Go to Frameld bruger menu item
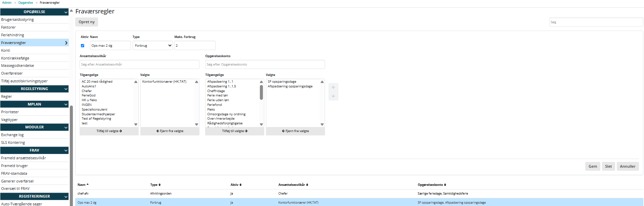This screenshot has height=206, width=644. 14,166
